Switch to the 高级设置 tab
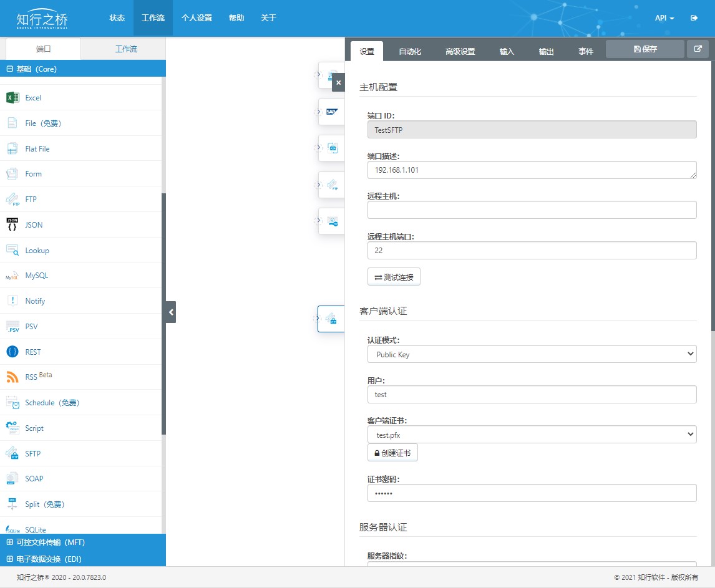Image resolution: width=715 pixels, height=588 pixels. coord(460,51)
